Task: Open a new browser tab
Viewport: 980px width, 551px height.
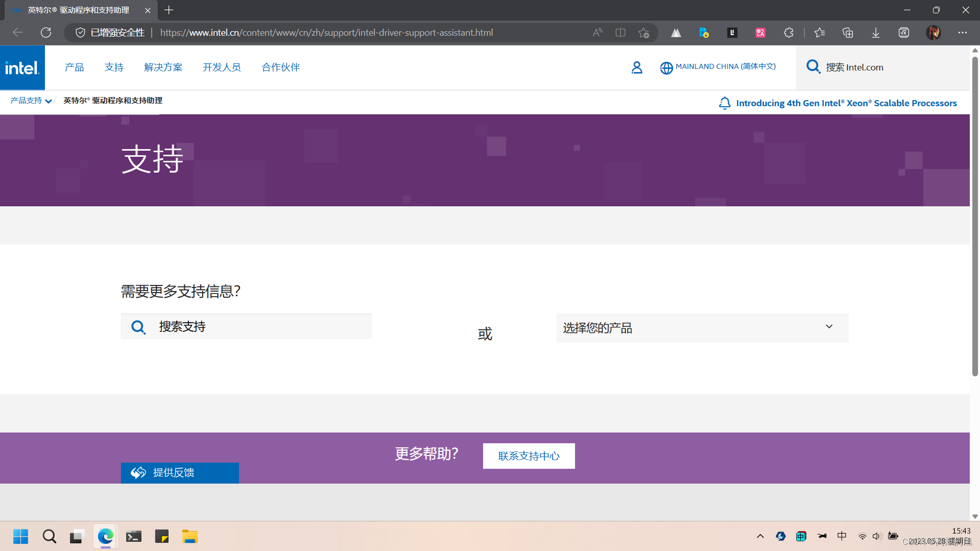Action: (169, 10)
